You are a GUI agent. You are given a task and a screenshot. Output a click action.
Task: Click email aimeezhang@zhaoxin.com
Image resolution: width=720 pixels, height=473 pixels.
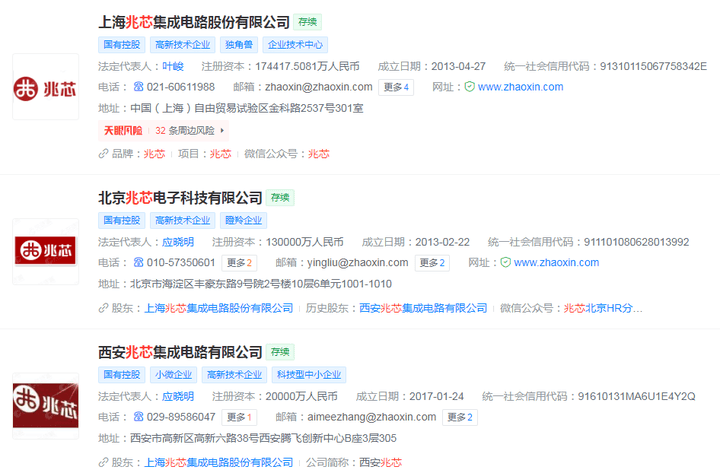[x=371, y=417]
